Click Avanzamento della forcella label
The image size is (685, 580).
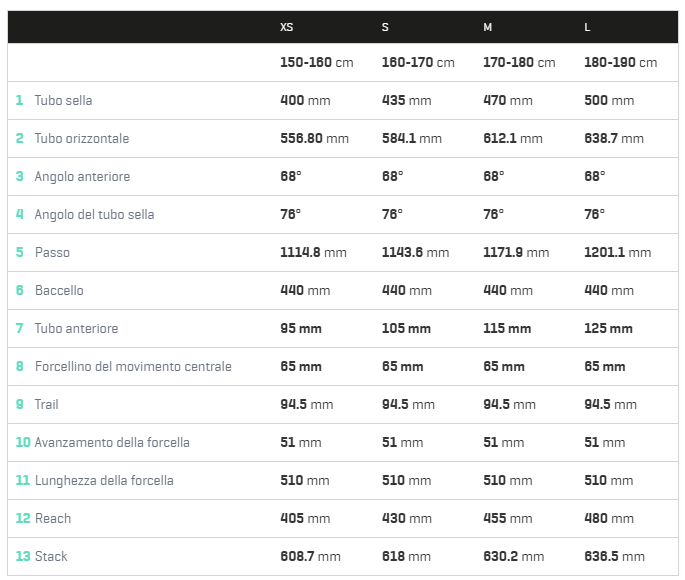click(x=112, y=443)
